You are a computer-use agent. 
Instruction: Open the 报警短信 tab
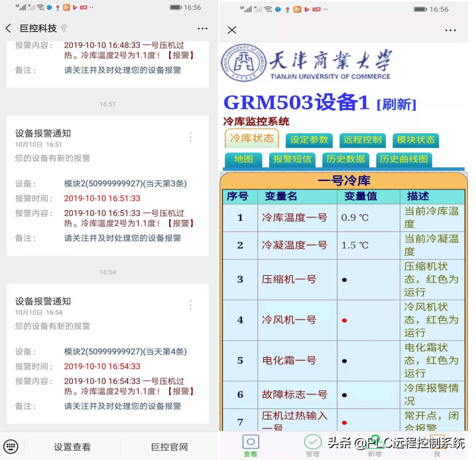coord(292,159)
